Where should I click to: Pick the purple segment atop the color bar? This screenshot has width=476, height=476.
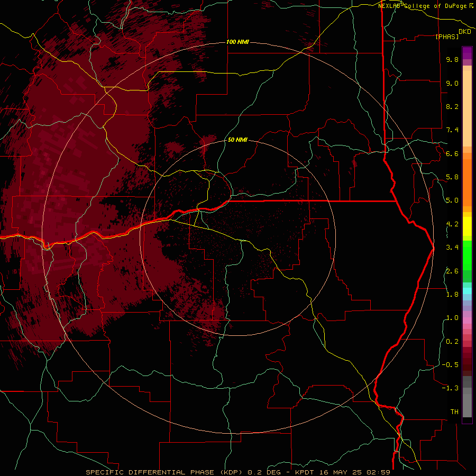[x=467, y=53]
